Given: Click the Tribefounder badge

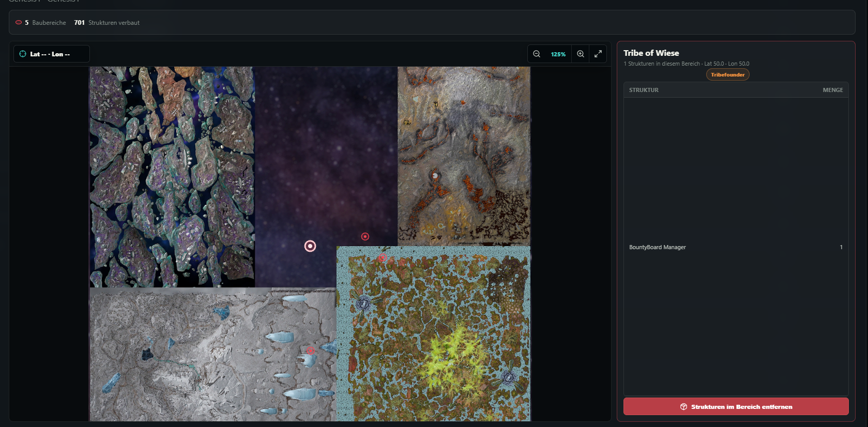Looking at the screenshot, I should coord(727,74).
